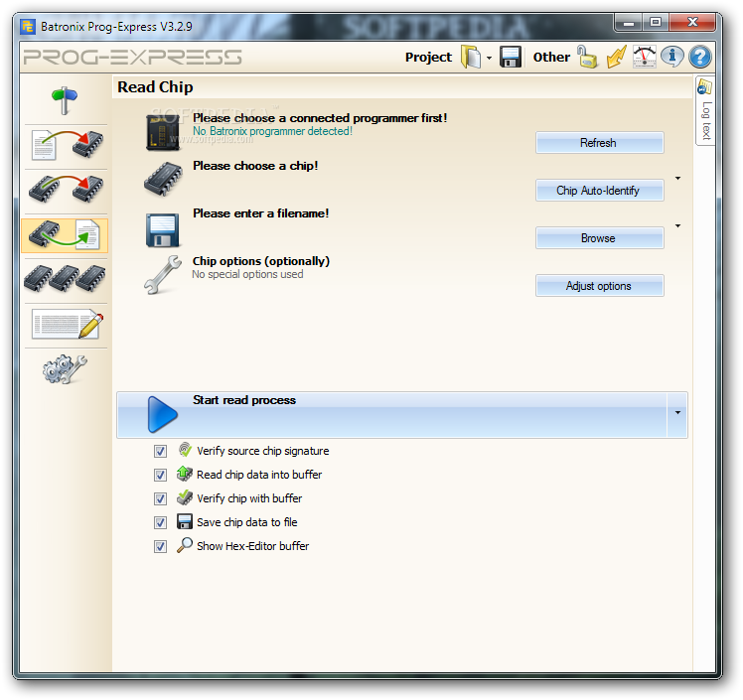The image size is (743, 700).
Task: Click the PROG-EXPRESS logo
Action: point(133,58)
